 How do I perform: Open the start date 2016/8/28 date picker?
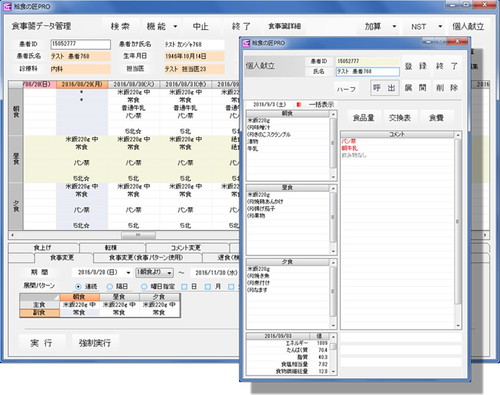pos(128,273)
